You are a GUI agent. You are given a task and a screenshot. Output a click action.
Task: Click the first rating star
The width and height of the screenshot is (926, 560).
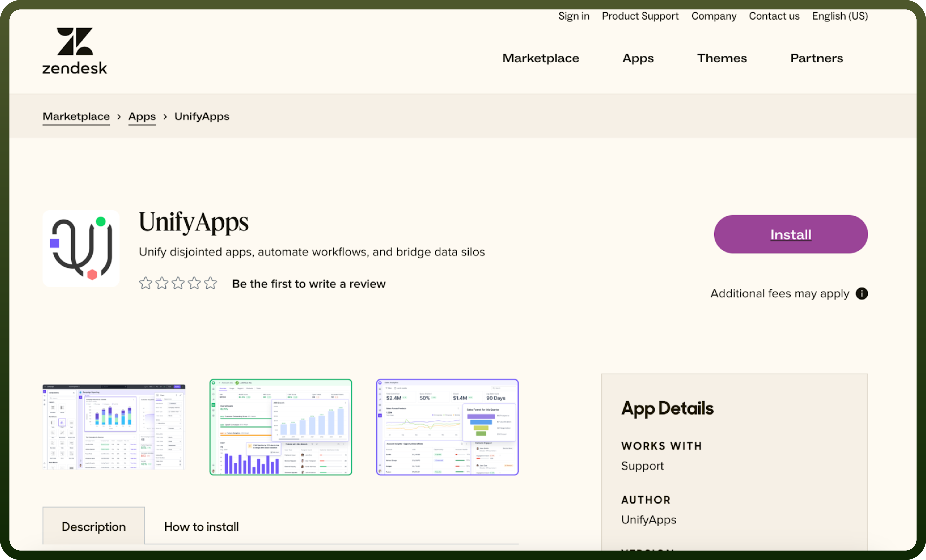click(x=146, y=283)
